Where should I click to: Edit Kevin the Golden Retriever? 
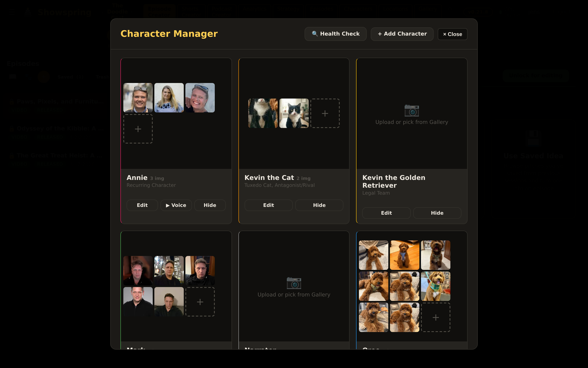(386, 213)
